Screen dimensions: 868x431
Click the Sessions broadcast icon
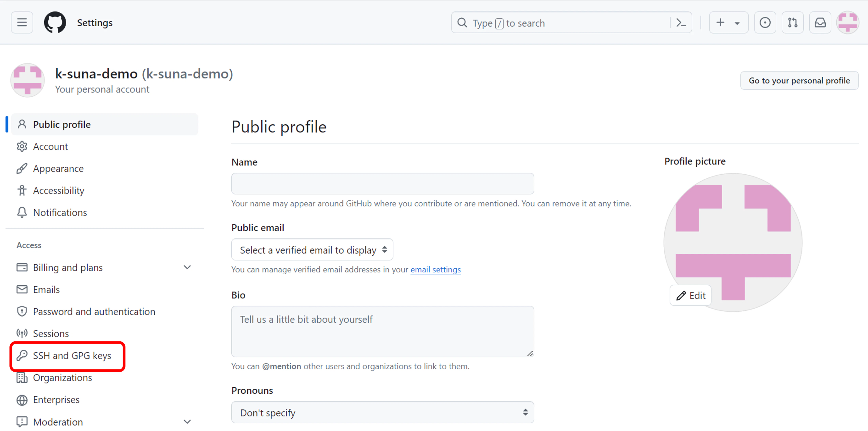tap(22, 333)
